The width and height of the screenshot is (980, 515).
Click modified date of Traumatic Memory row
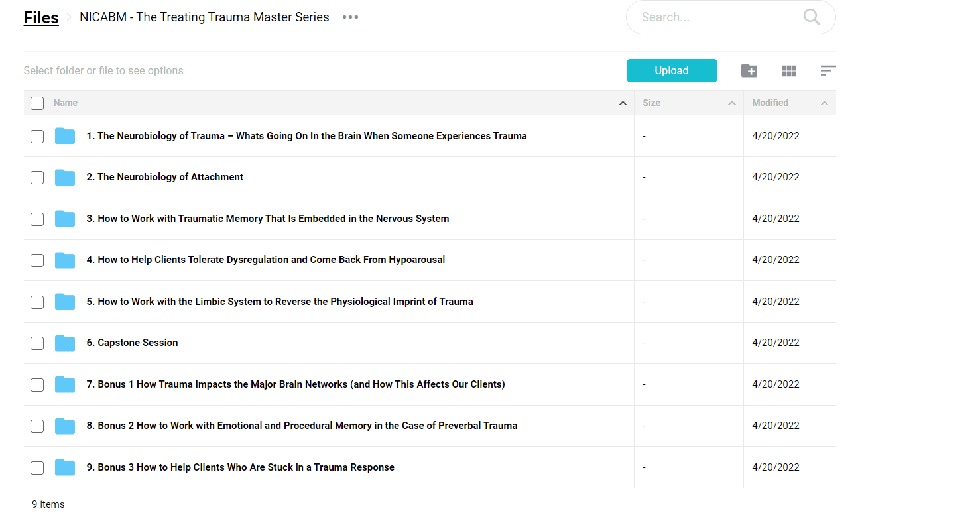776,219
